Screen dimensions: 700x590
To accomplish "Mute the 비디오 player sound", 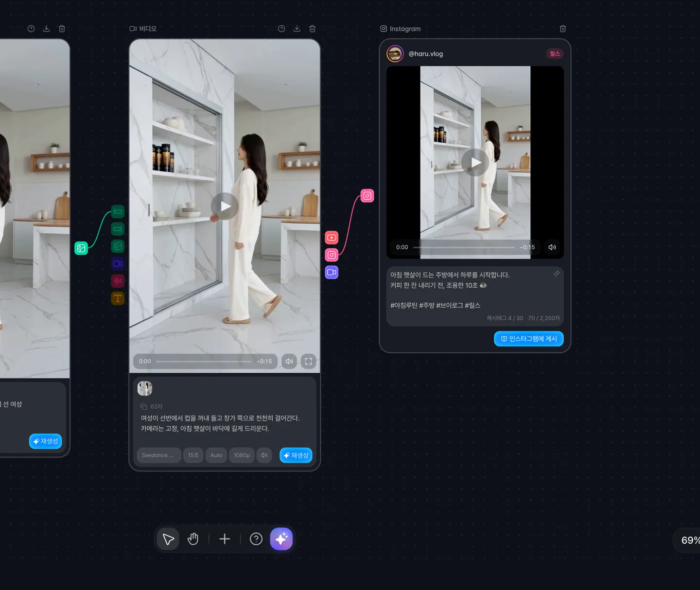I will pos(289,361).
